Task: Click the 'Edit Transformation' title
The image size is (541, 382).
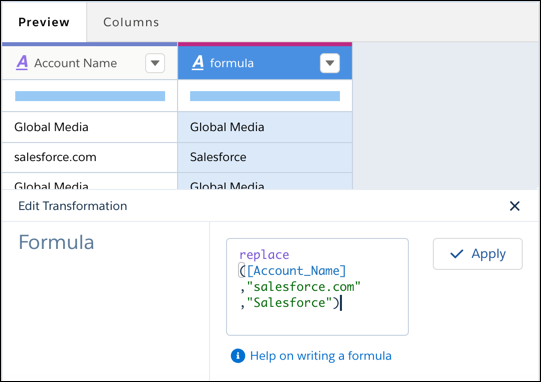Action: click(x=72, y=206)
